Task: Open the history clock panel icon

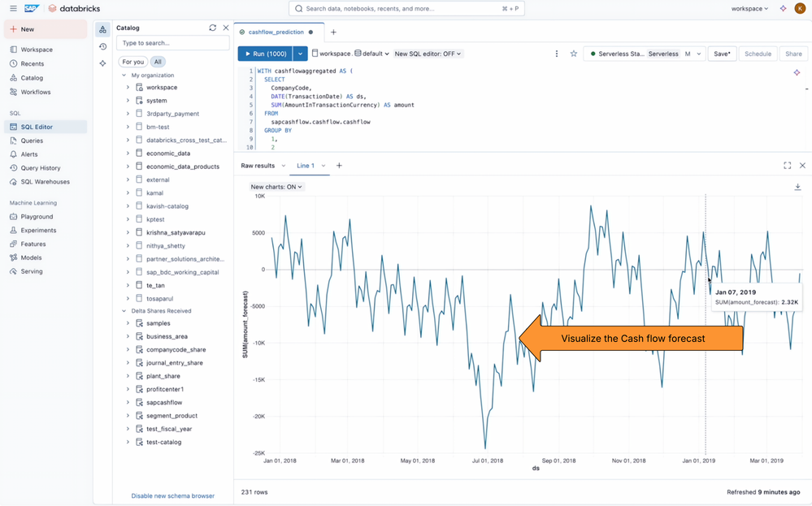Action: (103, 46)
